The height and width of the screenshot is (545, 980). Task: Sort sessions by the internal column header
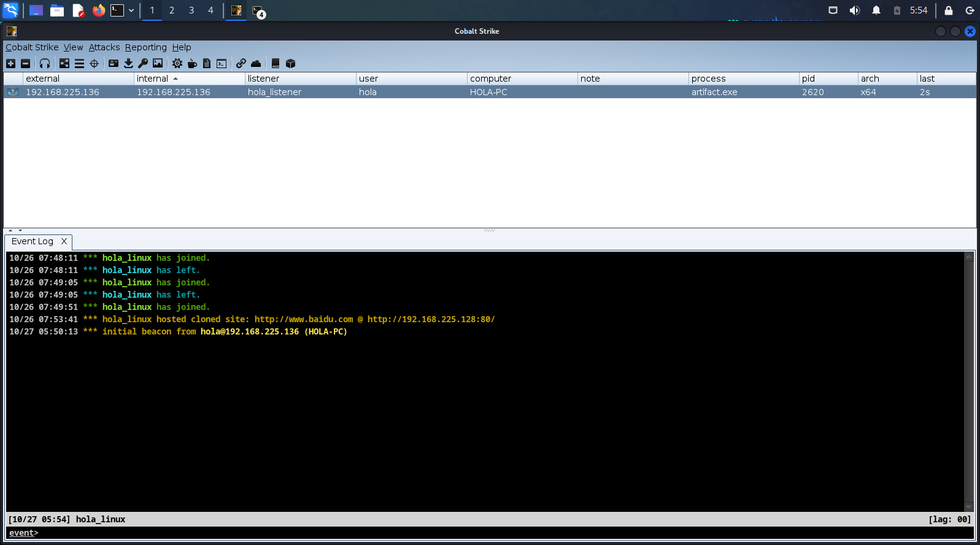click(190, 79)
